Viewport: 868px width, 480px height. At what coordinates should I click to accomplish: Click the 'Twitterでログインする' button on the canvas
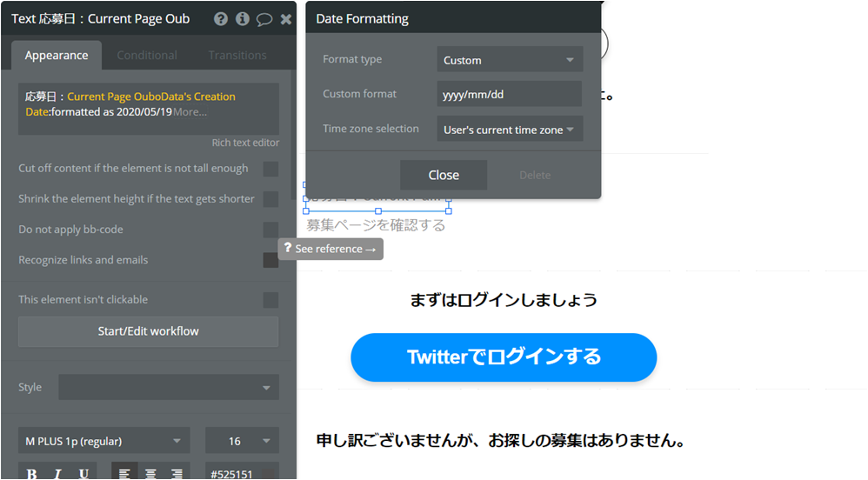coord(504,357)
